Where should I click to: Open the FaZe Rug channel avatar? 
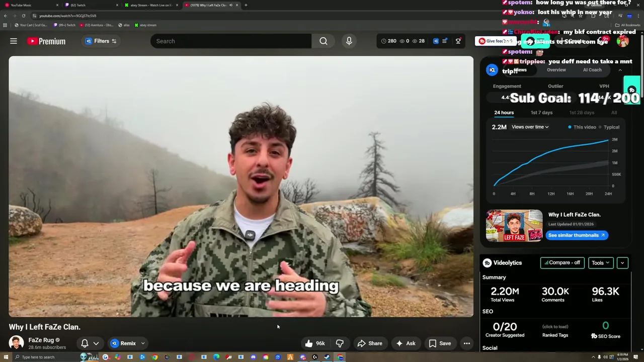click(17, 343)
